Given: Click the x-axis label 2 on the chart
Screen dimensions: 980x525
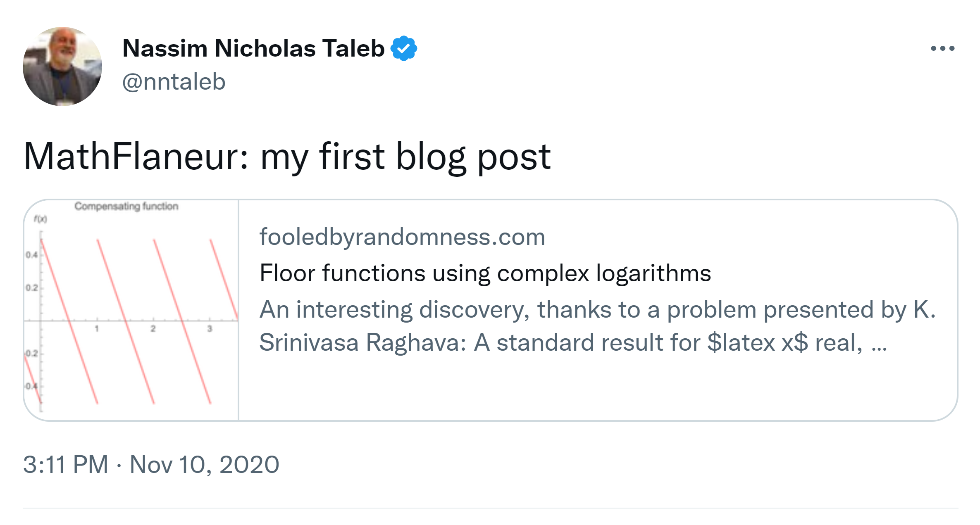Looking at the screenshot, I should 153,329.
